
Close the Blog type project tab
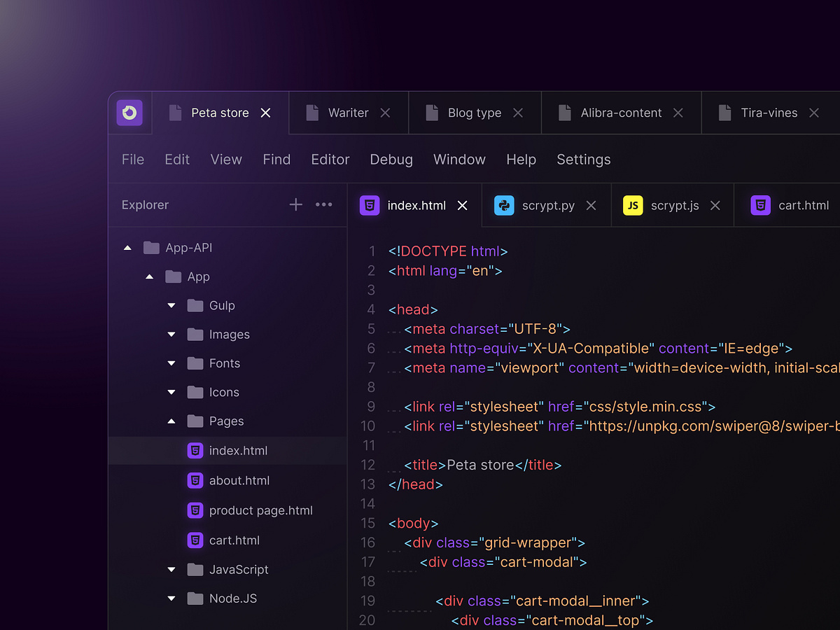518,113
